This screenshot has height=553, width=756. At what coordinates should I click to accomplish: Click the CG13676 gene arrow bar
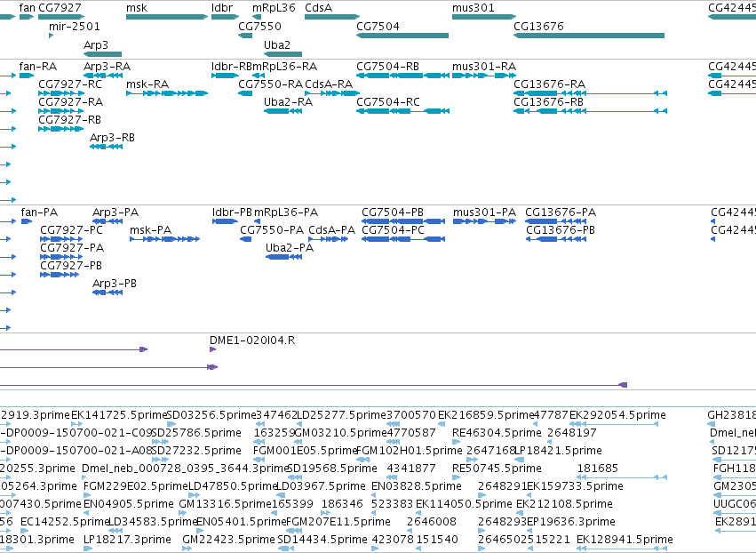coord(589,36)
